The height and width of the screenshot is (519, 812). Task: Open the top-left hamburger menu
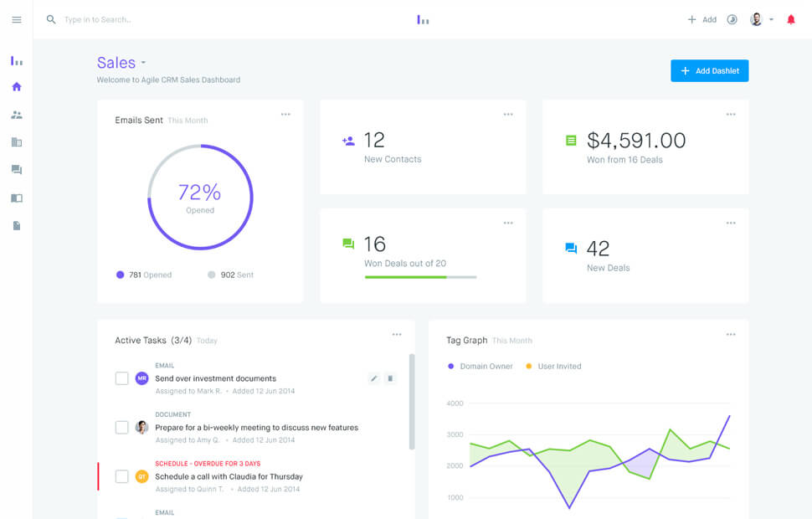16,19
